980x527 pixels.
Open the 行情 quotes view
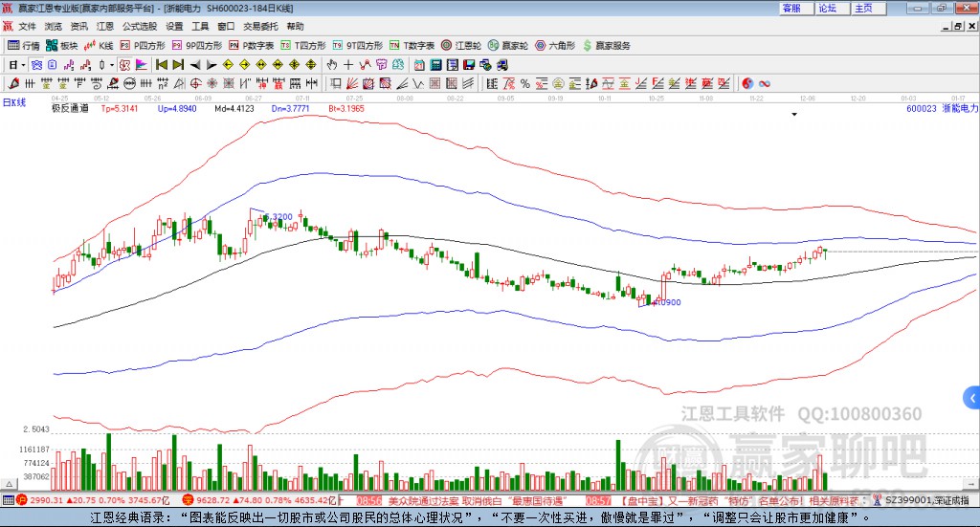(x=23, y=46)
